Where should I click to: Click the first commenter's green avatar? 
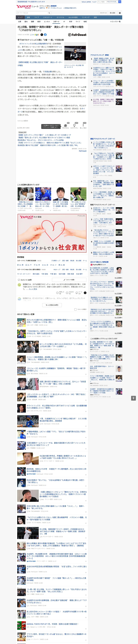coord(19,285)
